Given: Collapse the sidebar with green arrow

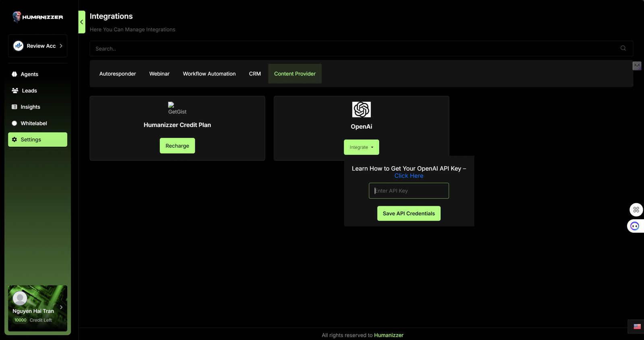Looking at the screenshot, I should click(x=82, y=22).
